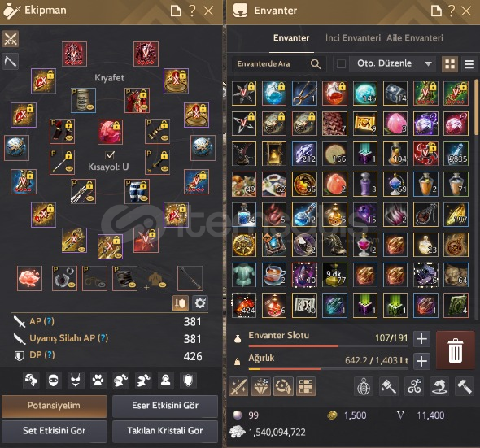
Task: Select the crossed swords combat gear icon
Action: 11,39
